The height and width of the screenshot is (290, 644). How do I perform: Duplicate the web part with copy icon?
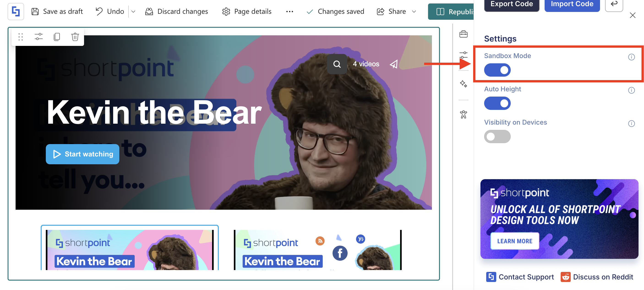point(57,37)
